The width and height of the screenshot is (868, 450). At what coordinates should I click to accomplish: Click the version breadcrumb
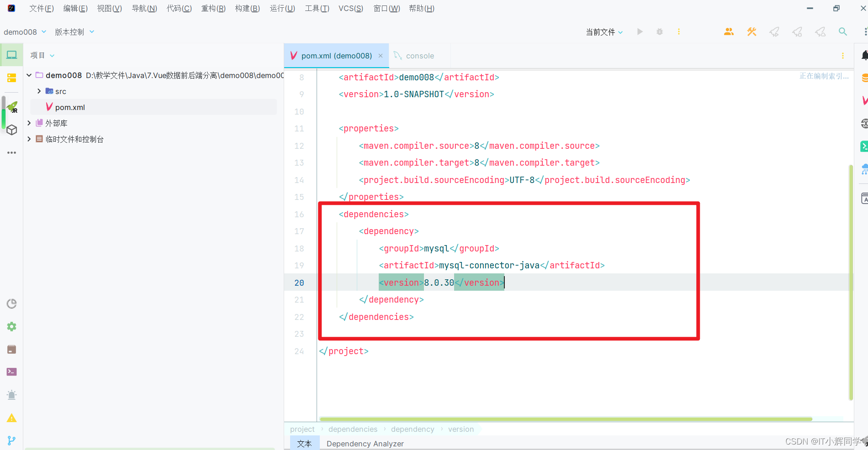[x=461, y=429]
